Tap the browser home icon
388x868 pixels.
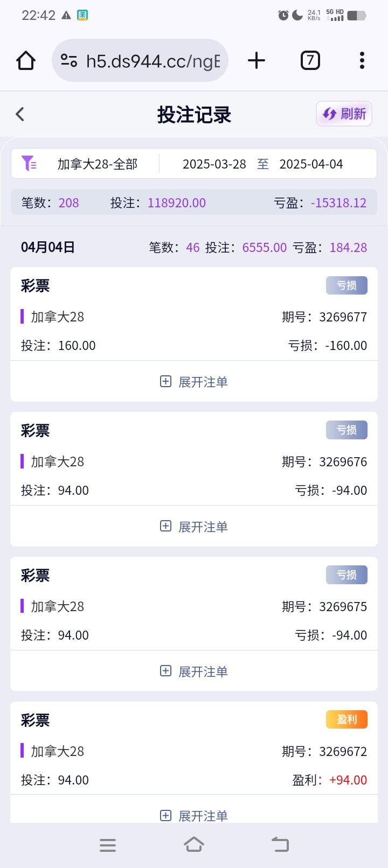[x=26, y=61]
